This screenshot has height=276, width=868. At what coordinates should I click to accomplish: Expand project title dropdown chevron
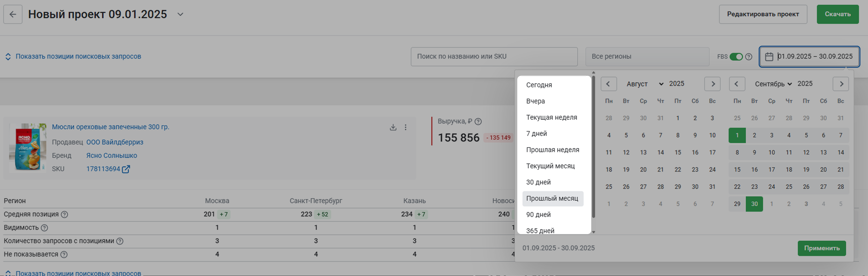point(180,15)
